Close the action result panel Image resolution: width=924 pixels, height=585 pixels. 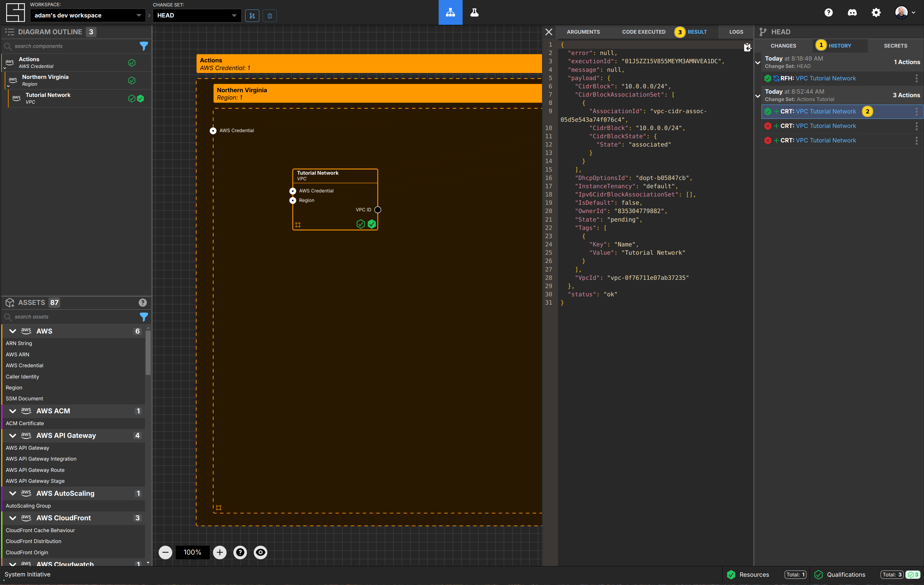click(549, 32)
